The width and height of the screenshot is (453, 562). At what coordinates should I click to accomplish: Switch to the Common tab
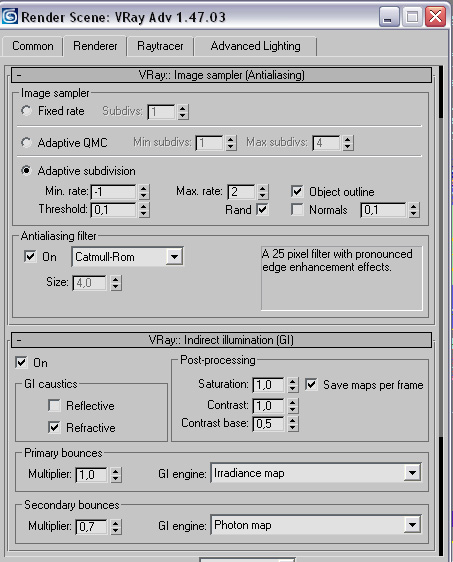(33, 46)
